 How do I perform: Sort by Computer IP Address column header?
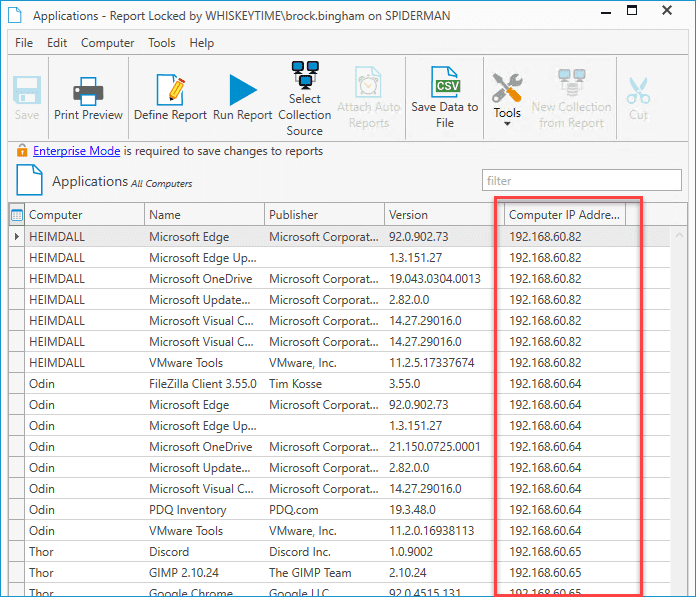pos(564,215)
